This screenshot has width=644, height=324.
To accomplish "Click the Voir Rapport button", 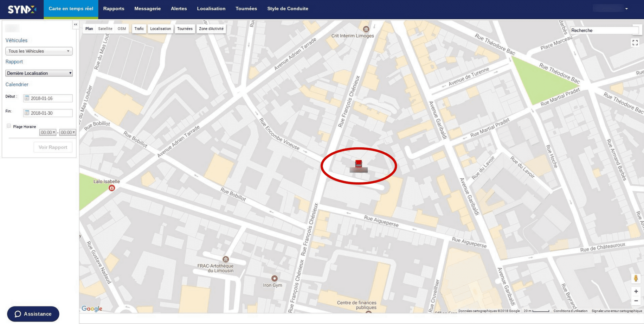I will click(53, 147).
